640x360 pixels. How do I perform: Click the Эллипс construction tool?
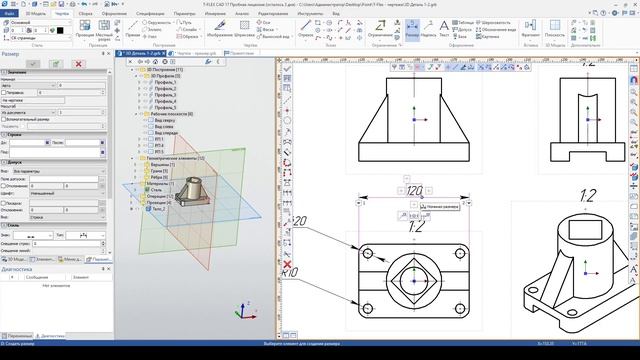152,30
